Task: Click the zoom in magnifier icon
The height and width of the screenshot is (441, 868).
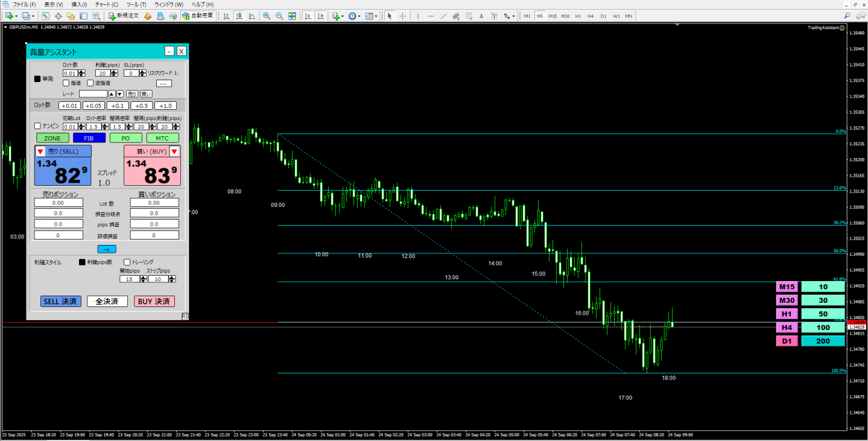Action: point(267,16)
